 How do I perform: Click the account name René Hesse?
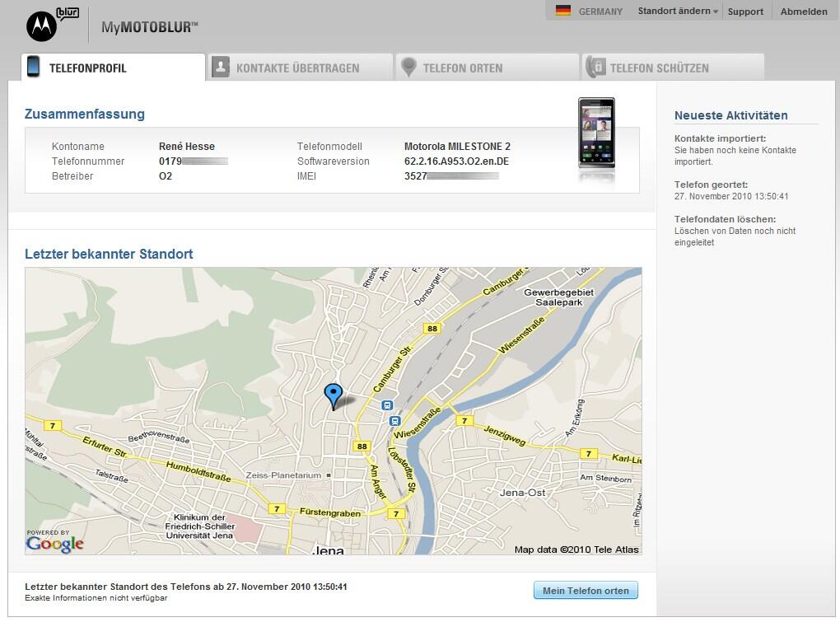(186, 147)
